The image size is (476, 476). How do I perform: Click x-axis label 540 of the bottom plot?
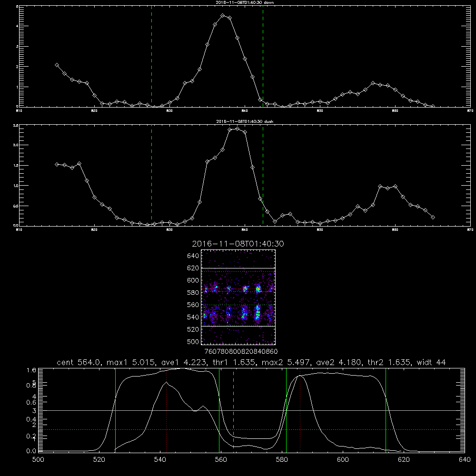pyautogui.click(x=160, y=460)
